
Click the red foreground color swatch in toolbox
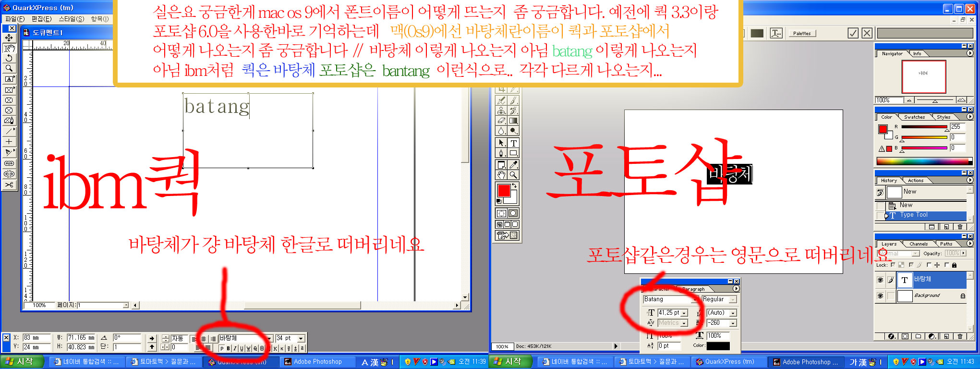click(x=503, y=190)
